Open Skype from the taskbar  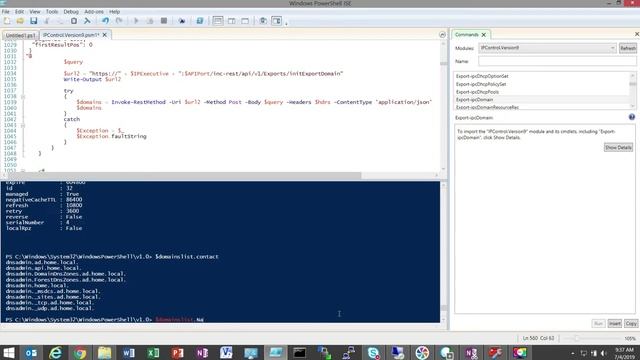(373, 353)
